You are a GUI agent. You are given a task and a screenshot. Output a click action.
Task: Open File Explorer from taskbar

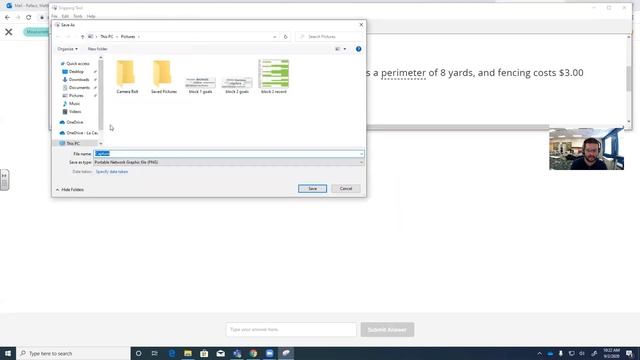pos(188,353)
